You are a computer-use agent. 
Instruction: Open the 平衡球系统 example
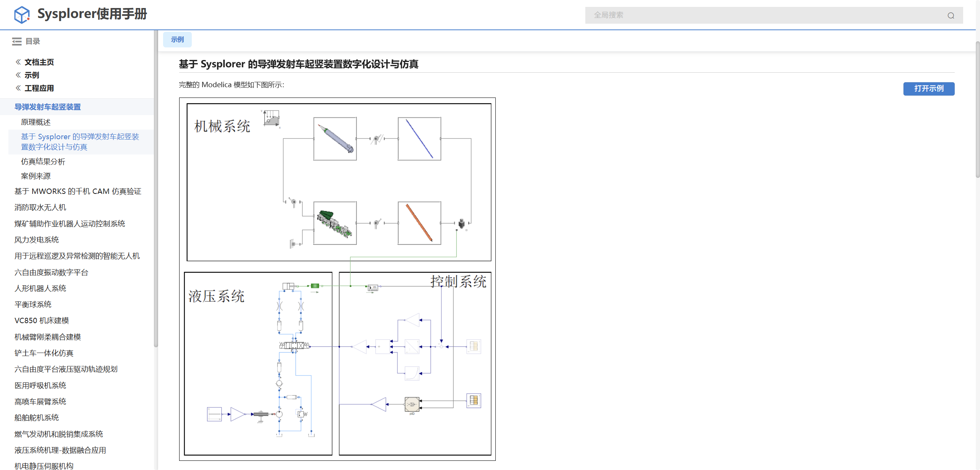pyautogui.click(x=33, y=304)
